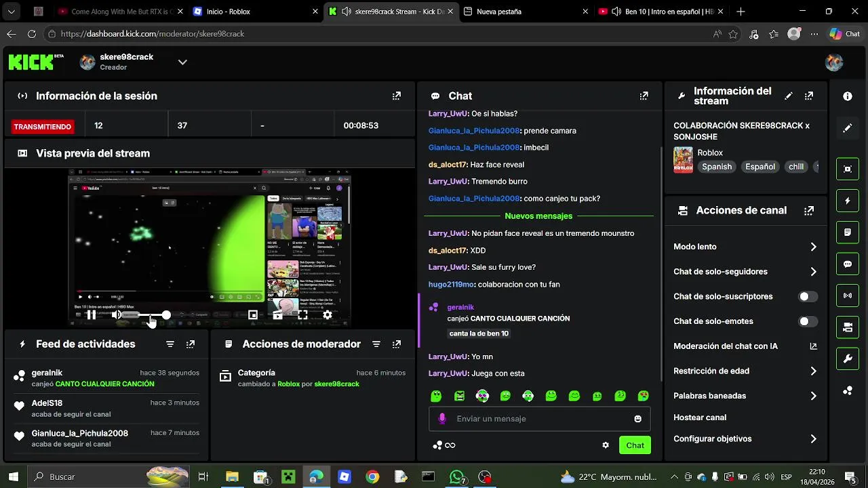Screen dimensions: 868x488
Task: Expand Chat de solo-seguidores settings
Action: pos(813,272)
